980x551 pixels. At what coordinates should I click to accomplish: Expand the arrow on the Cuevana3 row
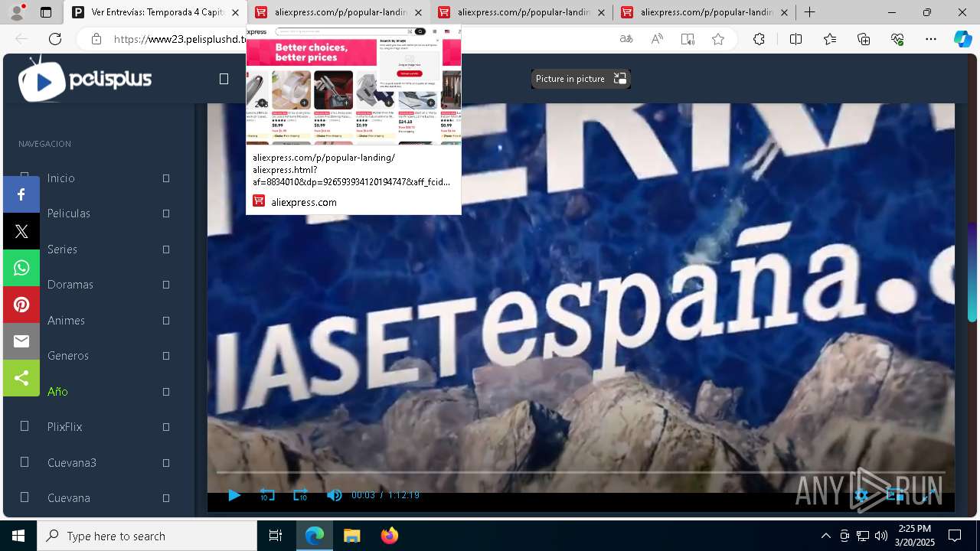click(x=166, y=463)
